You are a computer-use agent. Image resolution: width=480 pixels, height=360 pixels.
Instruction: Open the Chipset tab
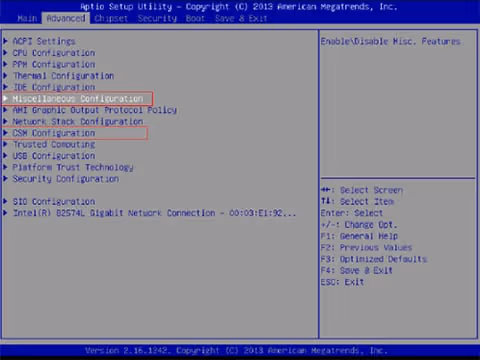111,18
